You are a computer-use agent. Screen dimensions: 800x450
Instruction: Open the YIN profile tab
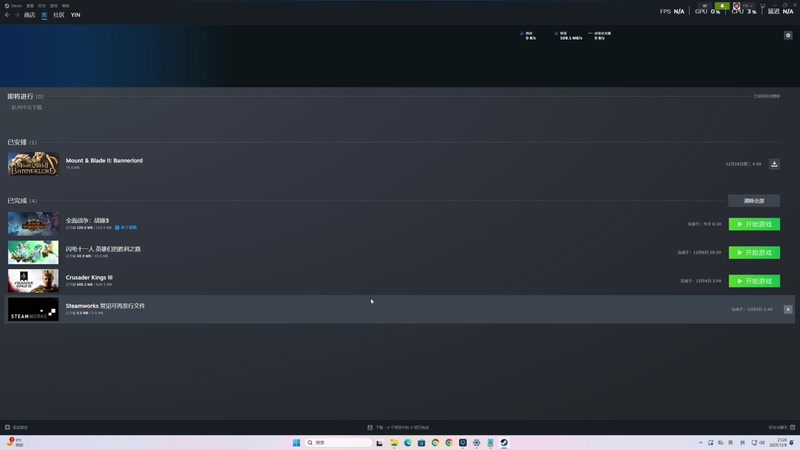76,15
